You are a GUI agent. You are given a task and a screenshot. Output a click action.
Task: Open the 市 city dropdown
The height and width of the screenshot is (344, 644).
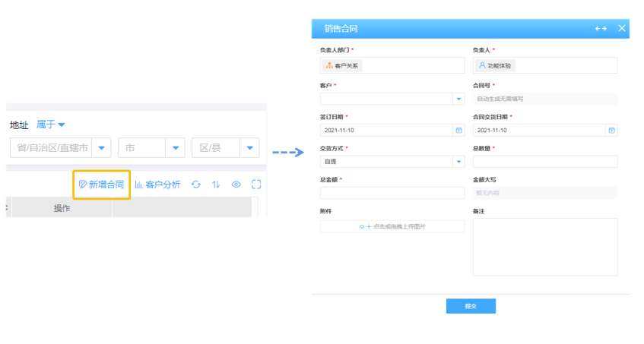(x=175, y=148)
